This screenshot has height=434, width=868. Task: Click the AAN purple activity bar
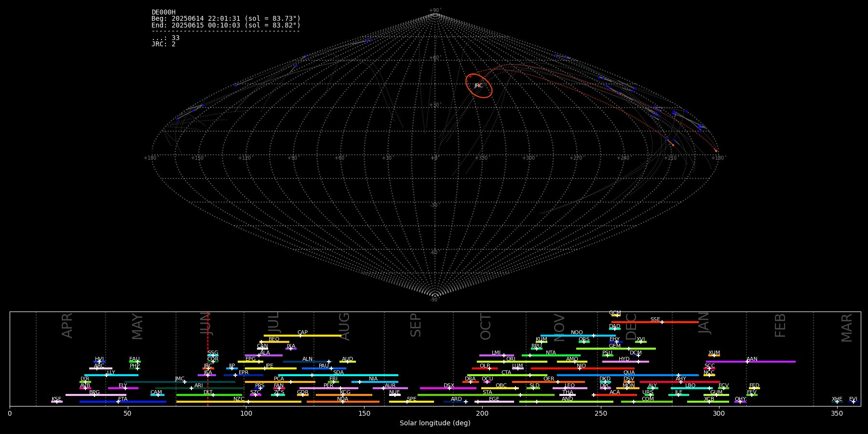tap(751, 362)
